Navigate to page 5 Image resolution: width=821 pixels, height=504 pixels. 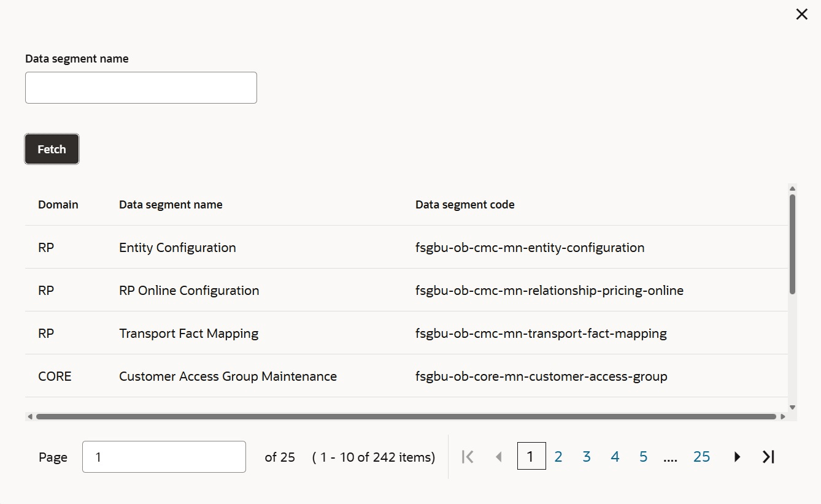[x=643, y=457]
